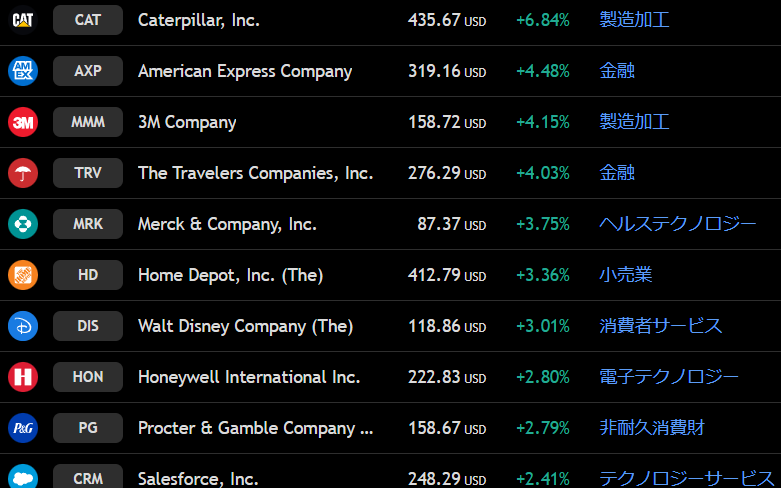This screenshot has height=488, width=781.
Task: Click the American Express Company name
Action: 245,71
